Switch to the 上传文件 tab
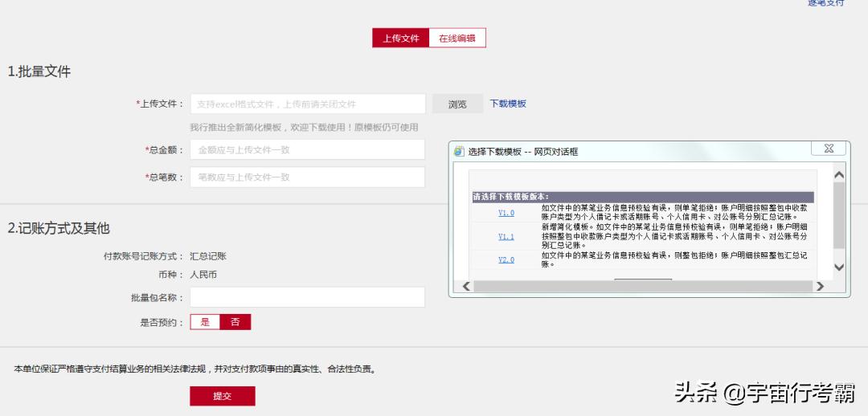 click(401, 39)
